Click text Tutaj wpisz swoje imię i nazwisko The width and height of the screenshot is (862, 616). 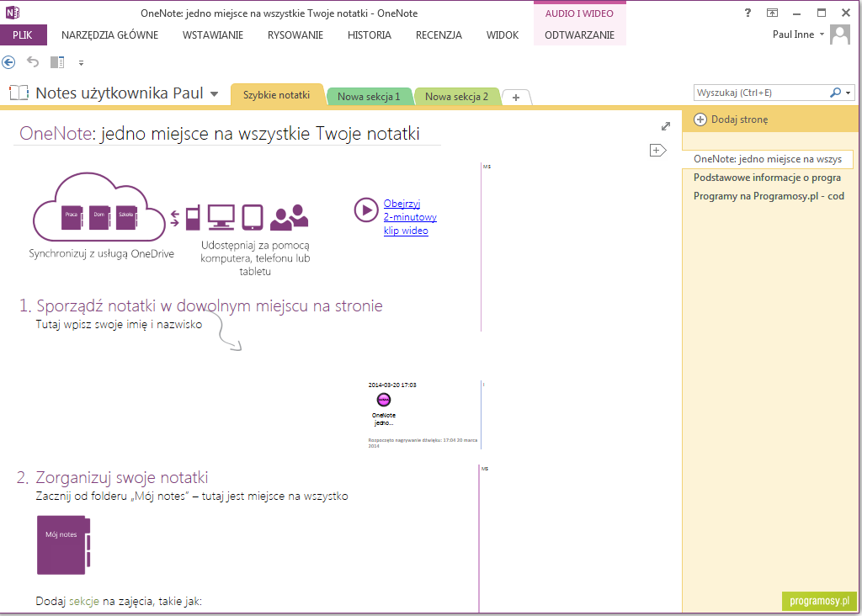[x=119, y=324]
